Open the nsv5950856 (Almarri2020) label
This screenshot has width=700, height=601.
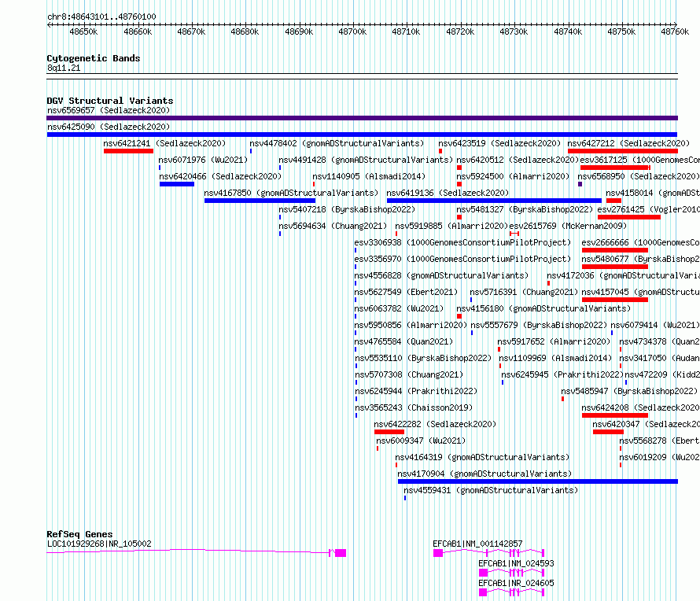[411, 325]
